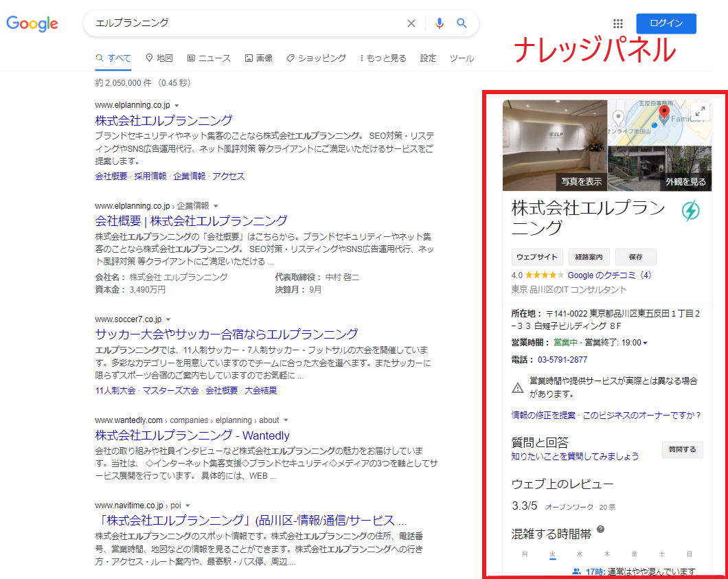The image size is (728, 579).
Task: Switch to the 画像 tab
Action: click(x=259, y=58)
